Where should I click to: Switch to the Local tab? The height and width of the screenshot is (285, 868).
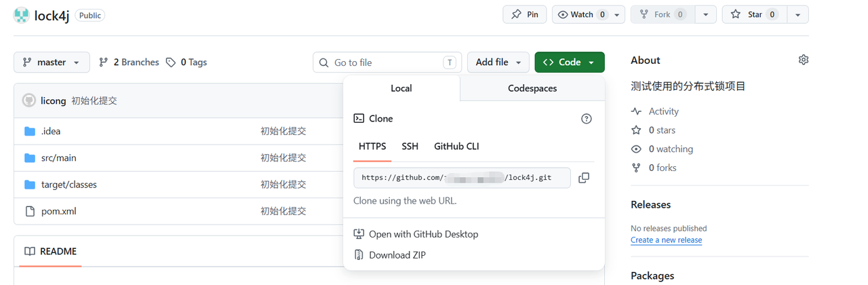point(401,88)
